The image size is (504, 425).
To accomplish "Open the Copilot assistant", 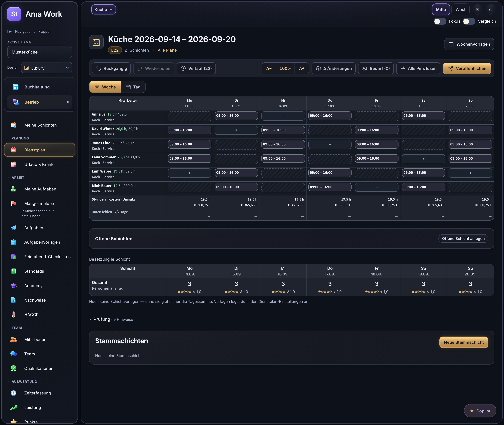I will [x=480, y=411].
